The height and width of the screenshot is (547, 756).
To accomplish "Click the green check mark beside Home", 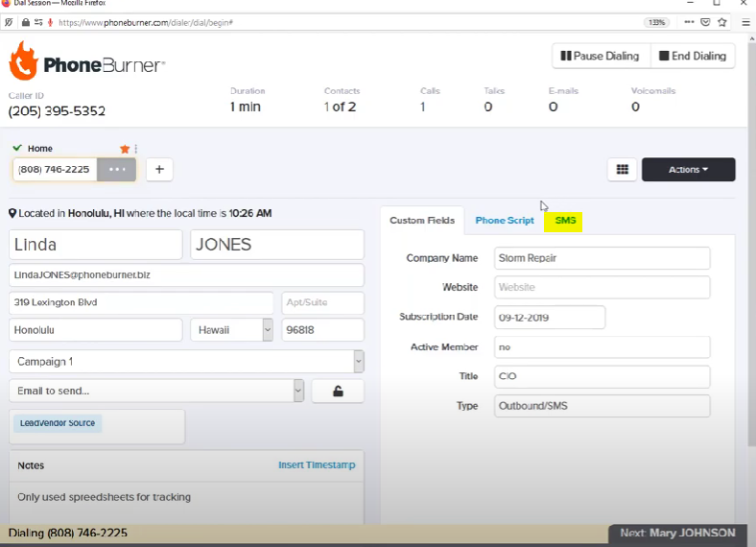I will click(17, 148).
